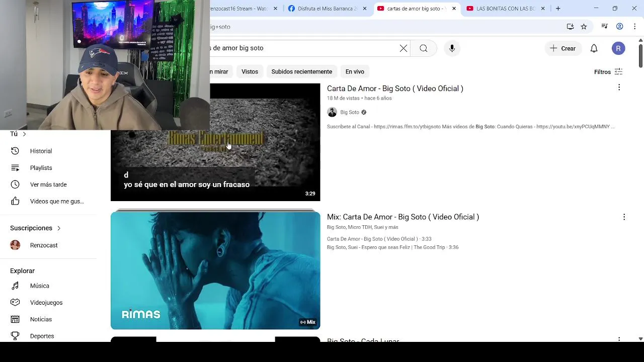Open the Big Soto channel name link

coord(350,112)
